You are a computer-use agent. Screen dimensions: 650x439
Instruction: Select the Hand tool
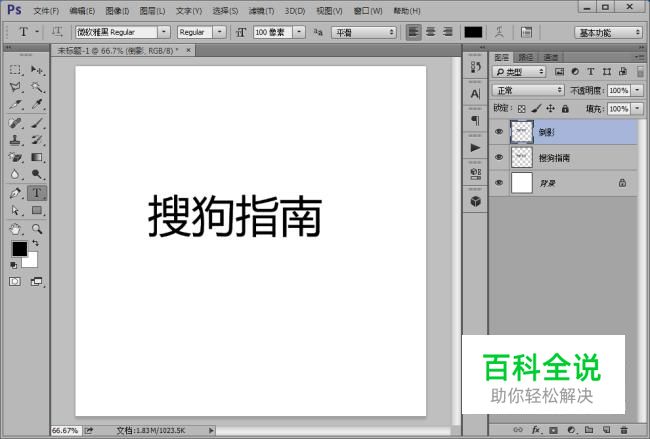(15, 229)
